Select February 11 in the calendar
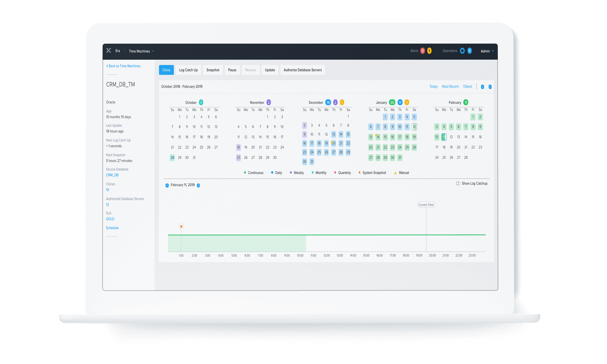Image resolution: width=607 pixels, height=364 pixels. pyautogui.click(x=444, y=137)
